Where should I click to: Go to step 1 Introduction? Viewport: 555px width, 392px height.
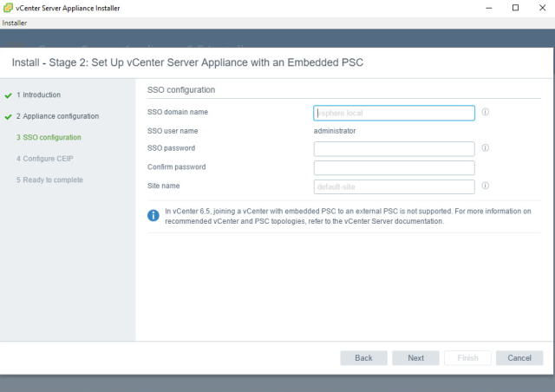pos(38,95)
